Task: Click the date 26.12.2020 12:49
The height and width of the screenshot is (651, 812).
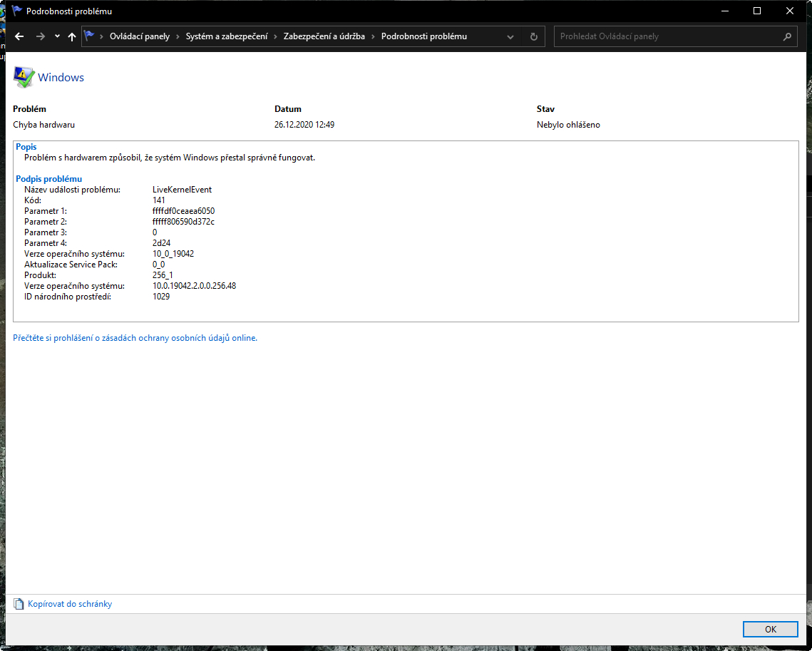Action: [304, 125]
